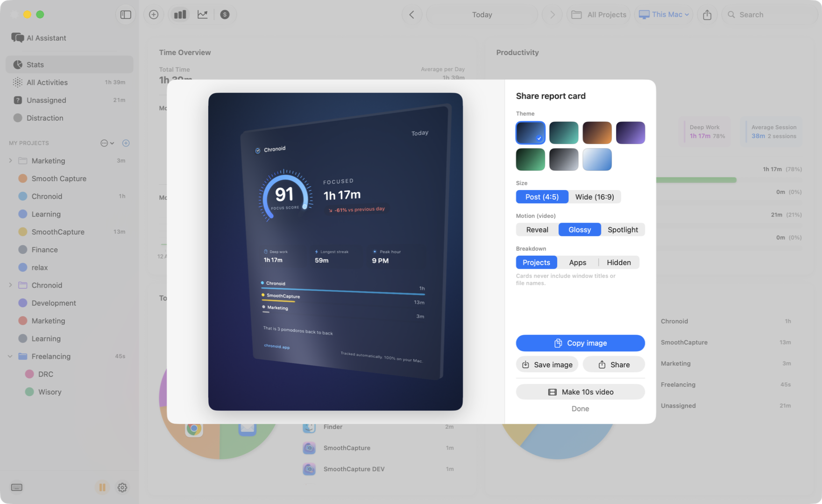The height and width of the screenshot is (504, 822).
Task: Open My Projects options ellipsis menu
Action: tap(107, 143)
